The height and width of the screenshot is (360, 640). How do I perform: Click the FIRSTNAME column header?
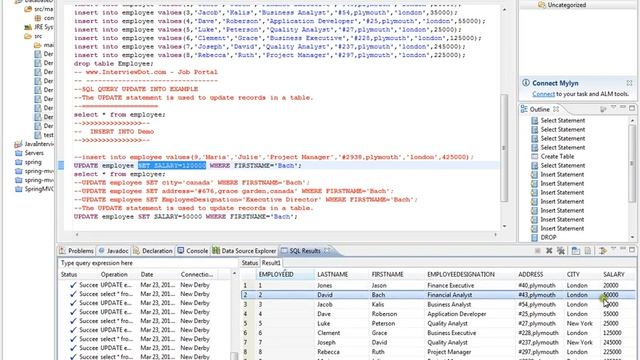click(397, 274)
